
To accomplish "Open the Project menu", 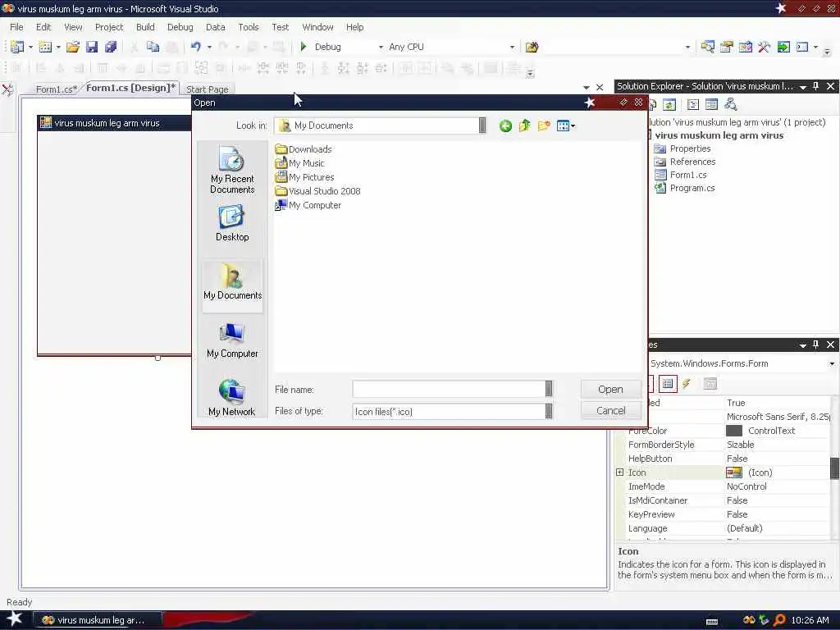I will click(x=109, y=27).
